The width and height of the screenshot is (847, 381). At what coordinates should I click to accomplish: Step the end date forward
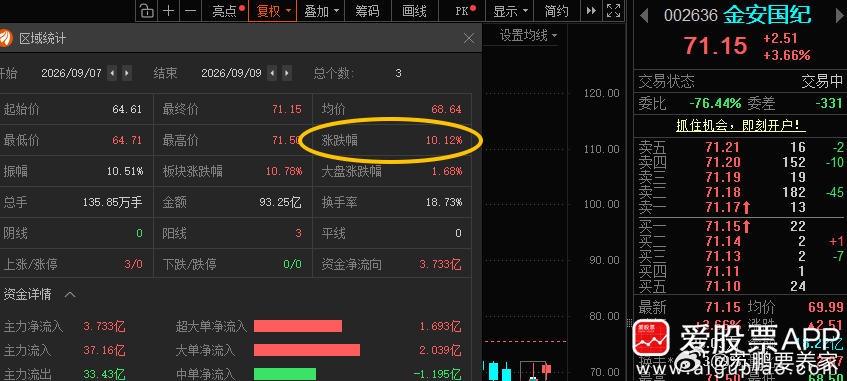point(287,73)
